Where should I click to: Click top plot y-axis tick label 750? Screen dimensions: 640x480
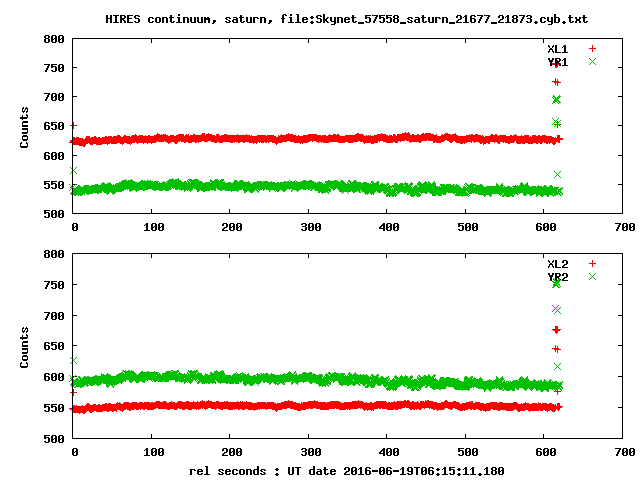tap(54, 68)
